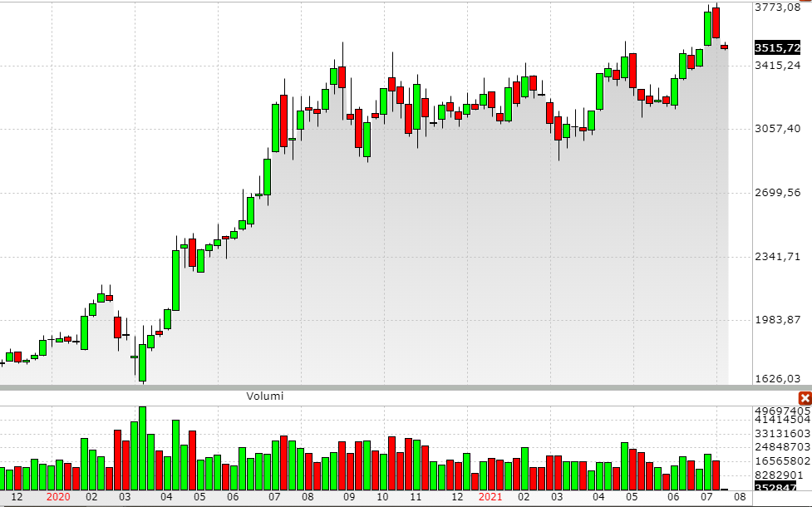Screen dimensions: 812x507
Task: Click the 09 month label on time axis
Action: tap(349, 497)
